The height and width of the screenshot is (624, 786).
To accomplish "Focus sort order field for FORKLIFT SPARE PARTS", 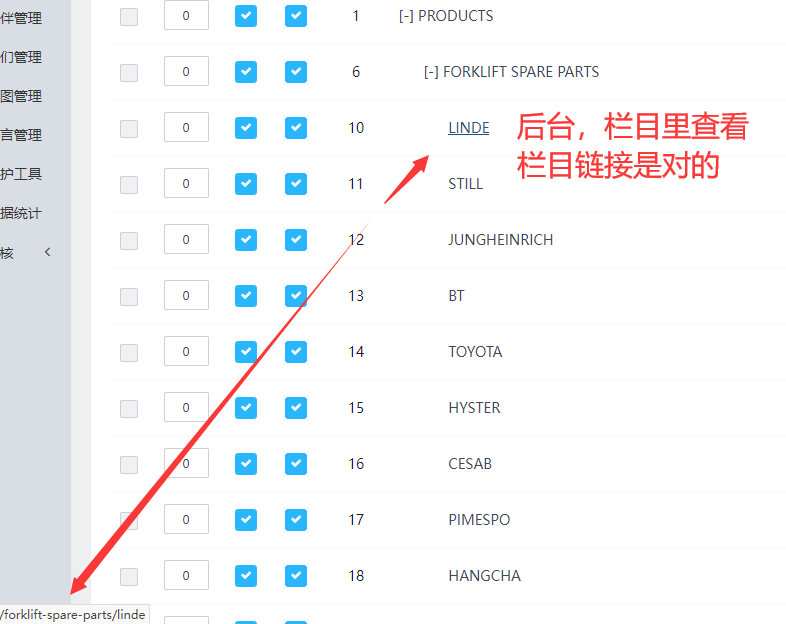I will pyautogui.click(x=186, y=72).
